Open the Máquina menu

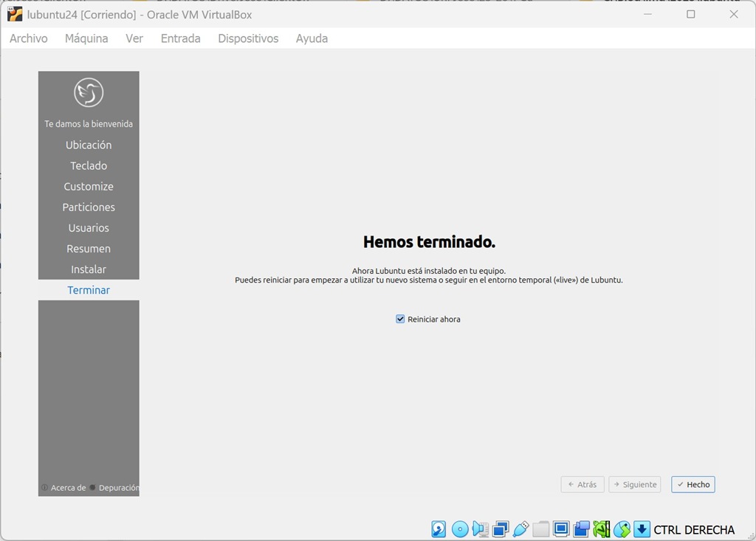(x=86, y=38)
